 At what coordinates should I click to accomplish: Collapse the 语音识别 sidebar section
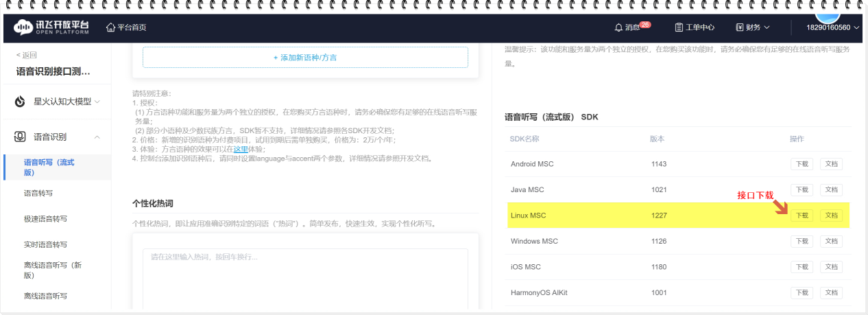coord(56,137)
